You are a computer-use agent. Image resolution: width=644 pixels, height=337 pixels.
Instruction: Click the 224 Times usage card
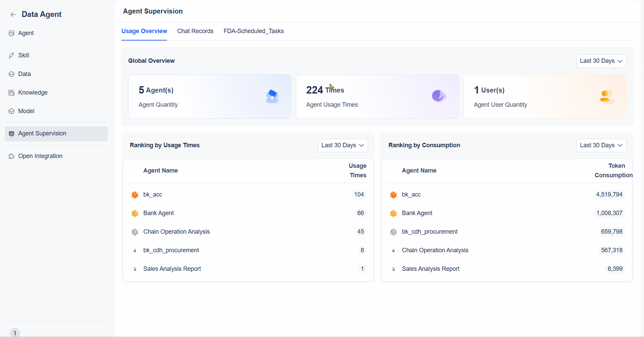coord(377,97)
